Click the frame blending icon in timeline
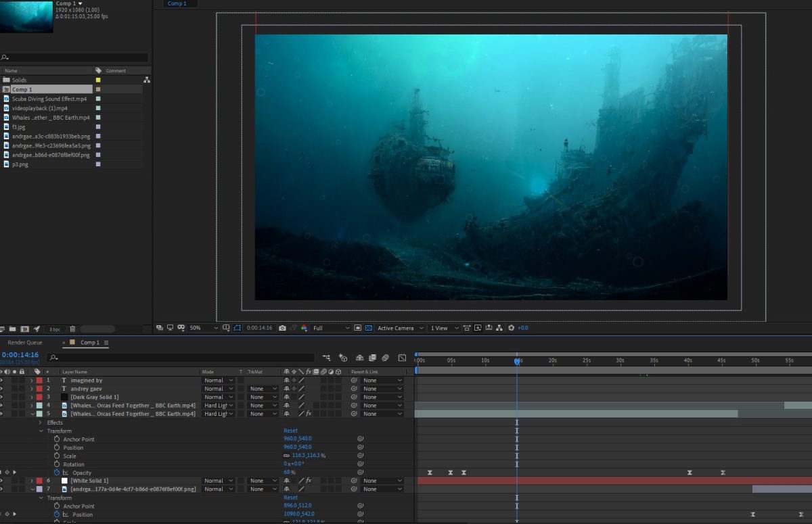 pyautogui.click(x=372, y=358)
